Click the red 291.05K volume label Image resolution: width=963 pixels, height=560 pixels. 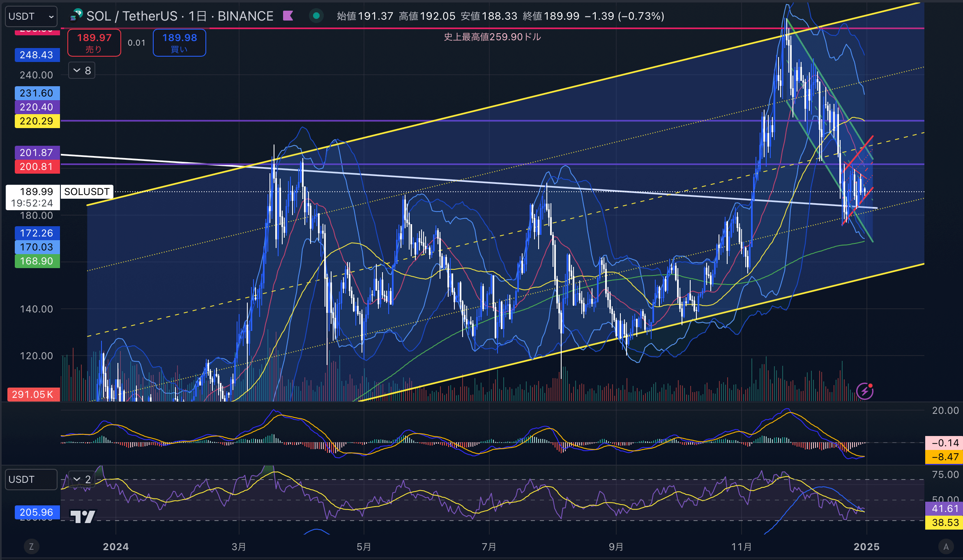33,395
